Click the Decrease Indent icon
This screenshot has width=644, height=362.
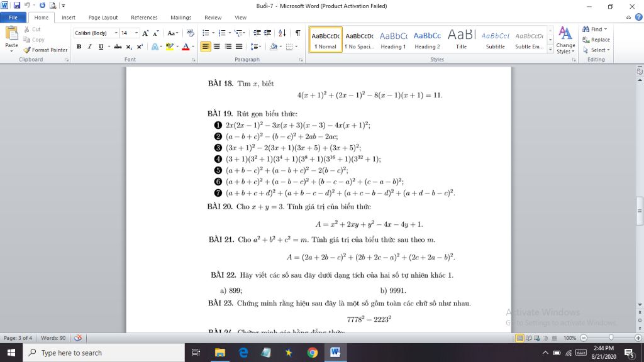tap(257, 33)
